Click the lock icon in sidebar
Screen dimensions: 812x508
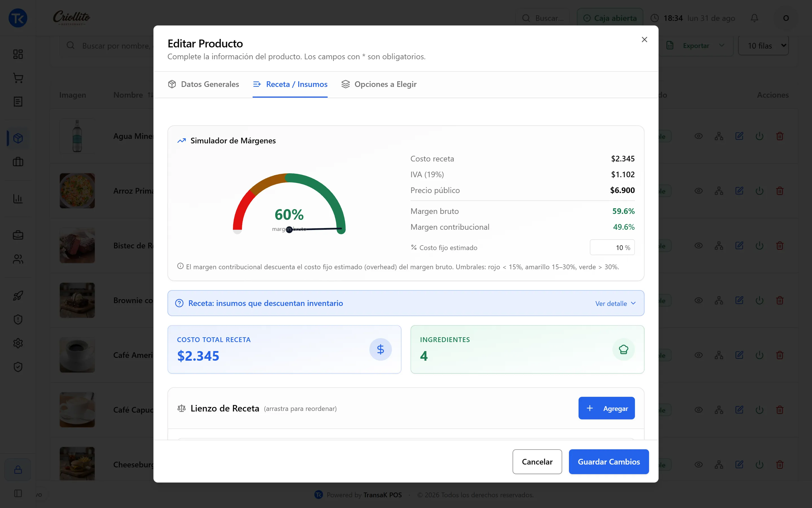point(18,469)
